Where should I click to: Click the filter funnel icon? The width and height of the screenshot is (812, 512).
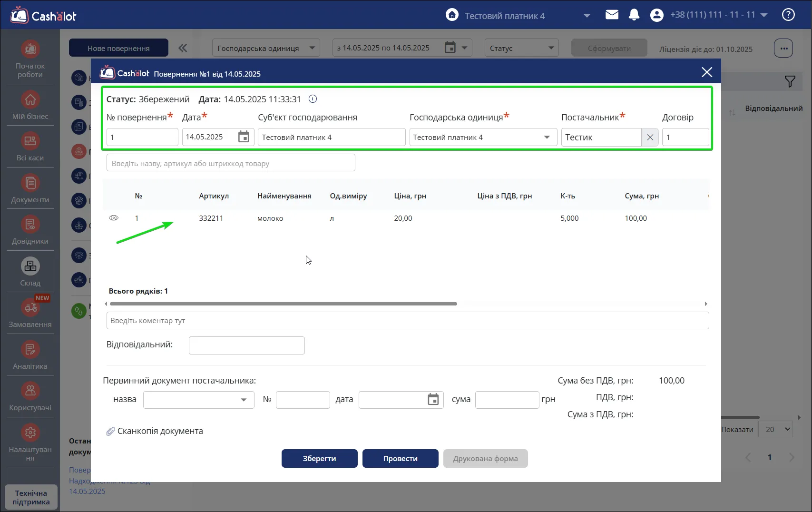[x=790, y=81]
